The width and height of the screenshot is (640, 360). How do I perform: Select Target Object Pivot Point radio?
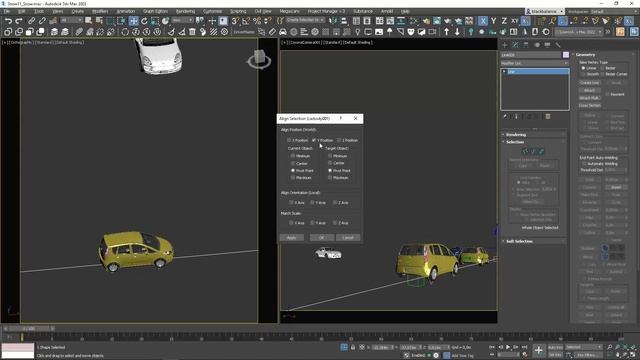(x=330, y=170)
